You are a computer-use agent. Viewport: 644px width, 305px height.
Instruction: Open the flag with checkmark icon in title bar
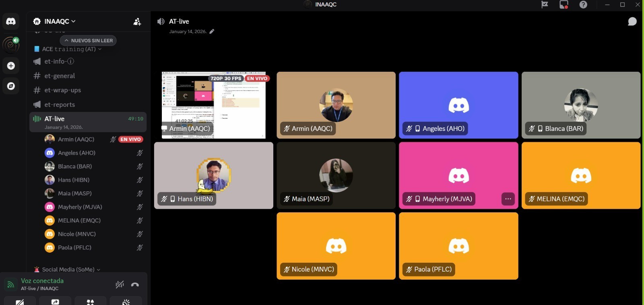pos(545,4)
